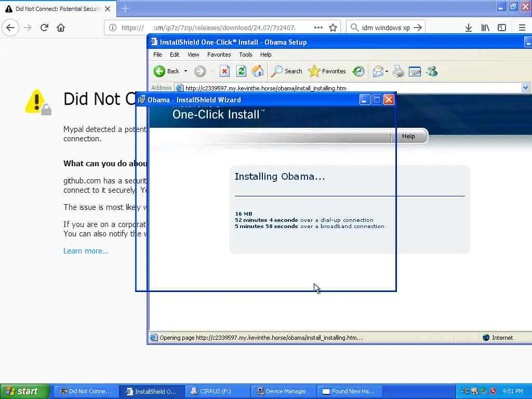
Task: Click the Mypal browser Back arrow
Action: point(10,28)
